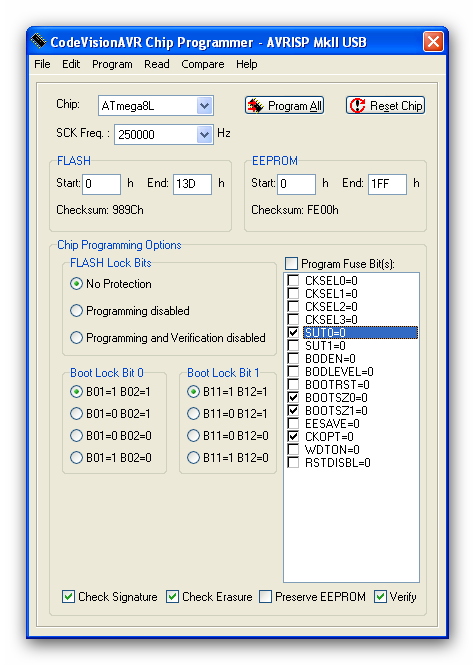Check the CKSEL2=0 fuse bit
Image resolution: width=475 pixels, height=665 pixels.
click(293, 307)
